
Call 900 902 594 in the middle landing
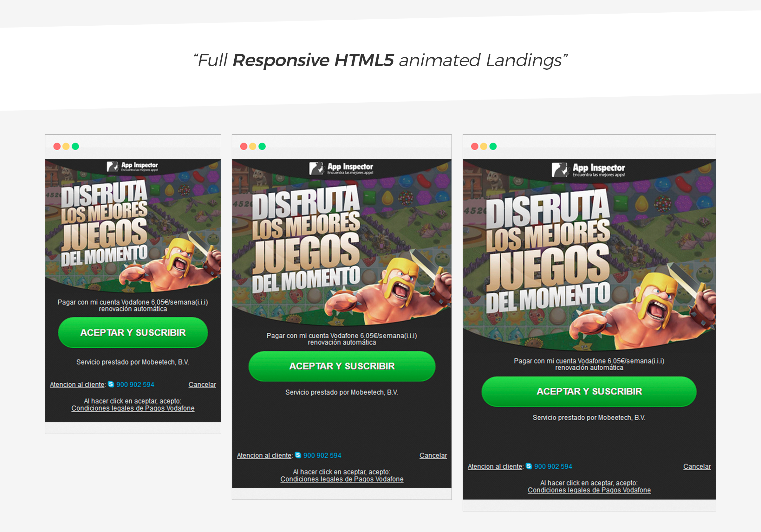(322, 456)
